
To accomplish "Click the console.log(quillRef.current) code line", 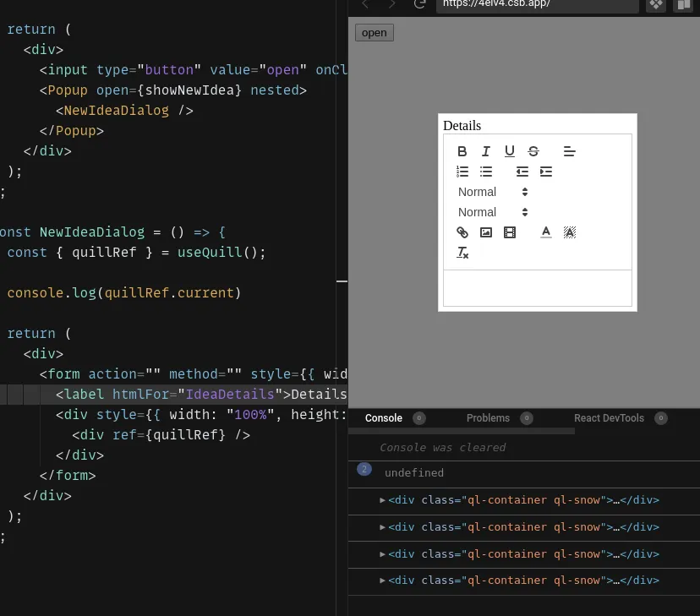I will click(x=124, y=292).
